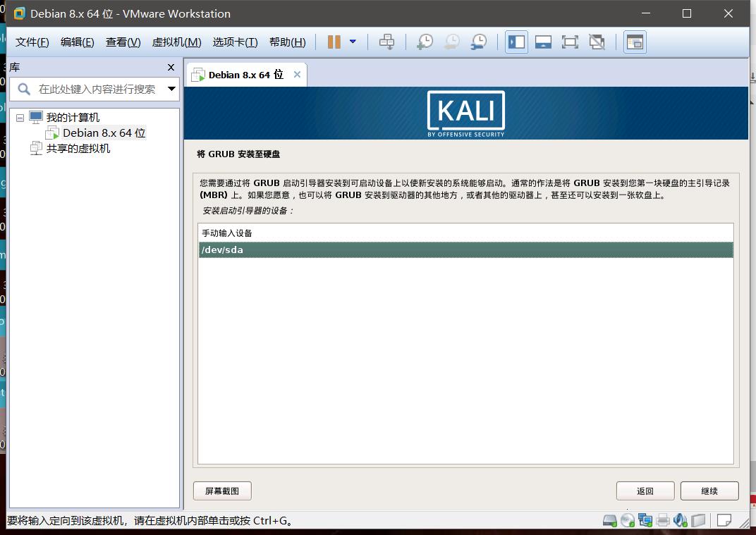Toggle the thumbnail bar view
The width and height of the screenshot is (756, 535).
pyautogui.click(x=543, y=42)
